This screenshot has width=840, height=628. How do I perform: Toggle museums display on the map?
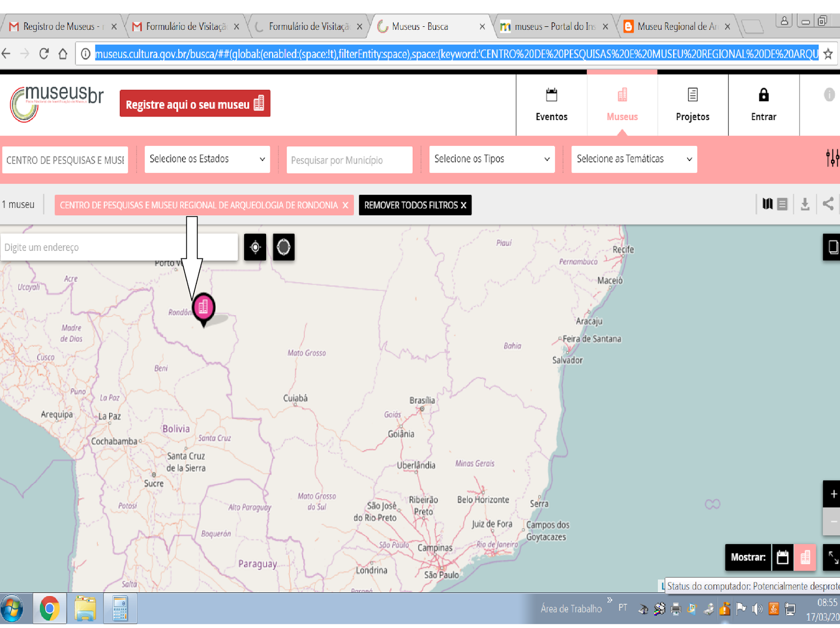pyautogui.click(x=805, y=557)
